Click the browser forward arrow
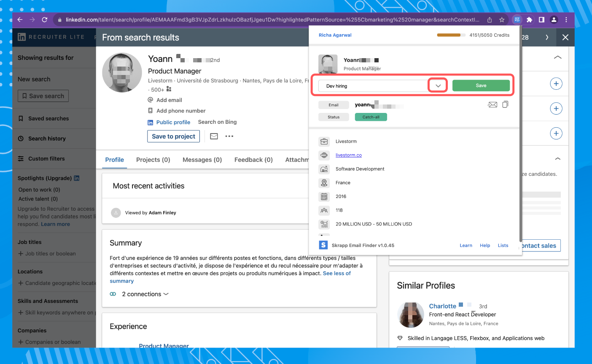592x364 pixels. pos(32,20)
